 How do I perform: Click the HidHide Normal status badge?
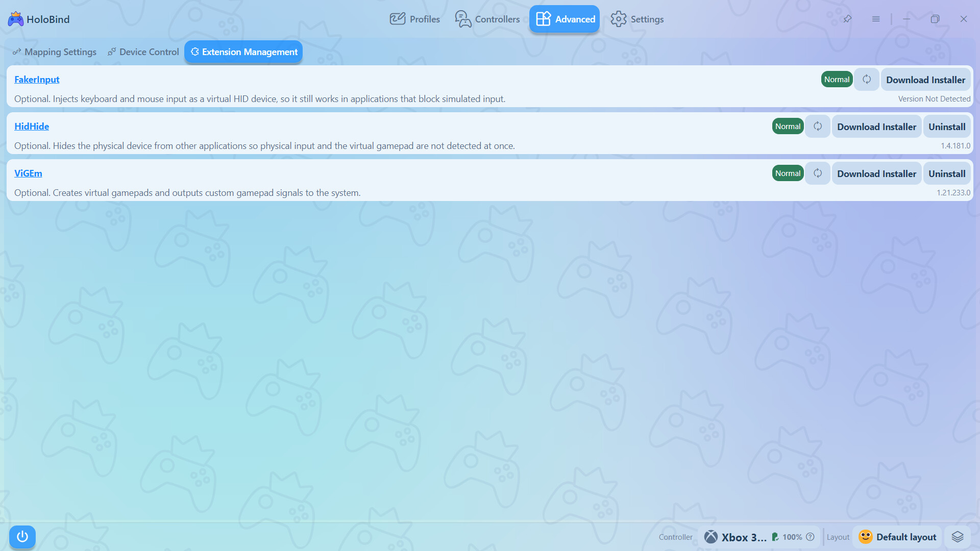788,127
